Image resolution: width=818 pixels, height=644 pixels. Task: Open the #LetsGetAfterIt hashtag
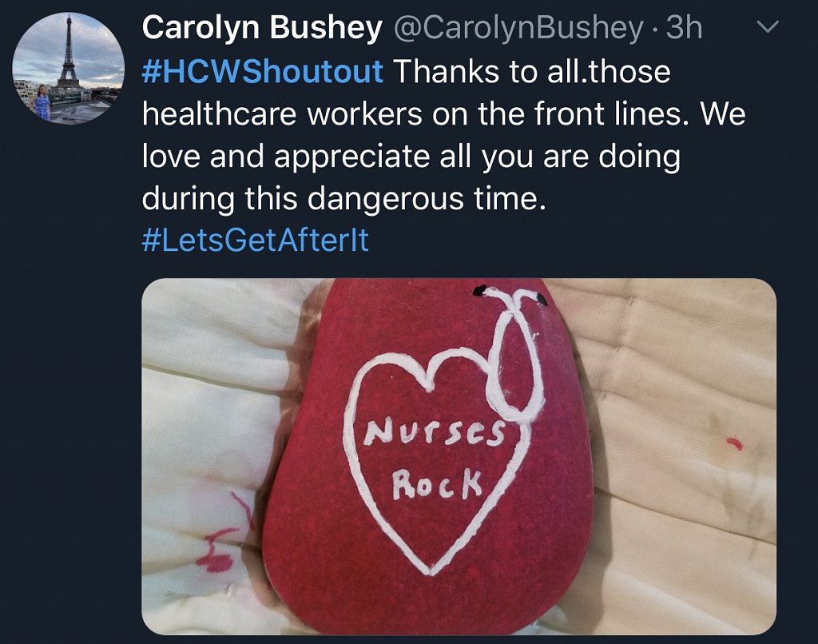tap(255, 240)
